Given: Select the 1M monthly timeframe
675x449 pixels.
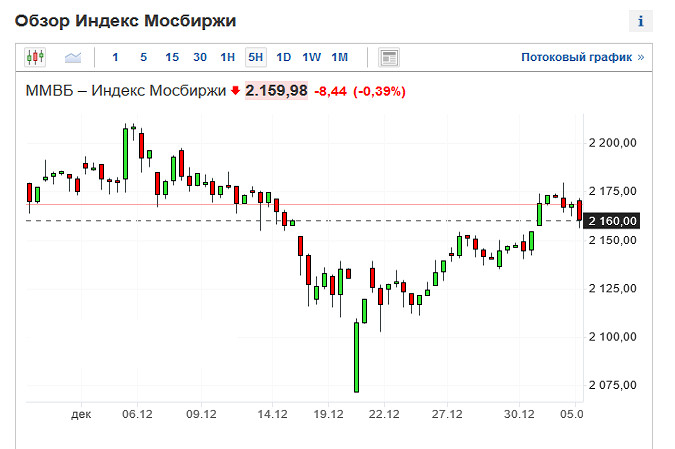Looking at the screenshot, I should pyautogui.click(x=340, y=57).
